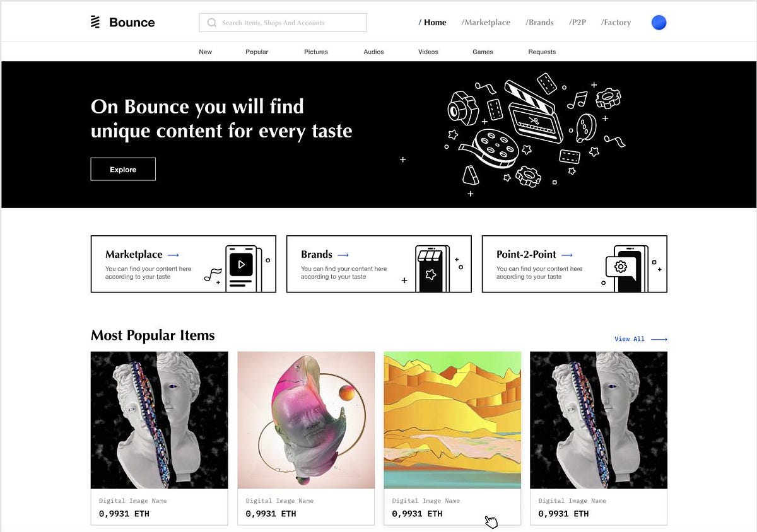Focus the Search Items, Shops And Accounts field
The height and width of the screenshot is (532, 757).
[x=283, y=23]
